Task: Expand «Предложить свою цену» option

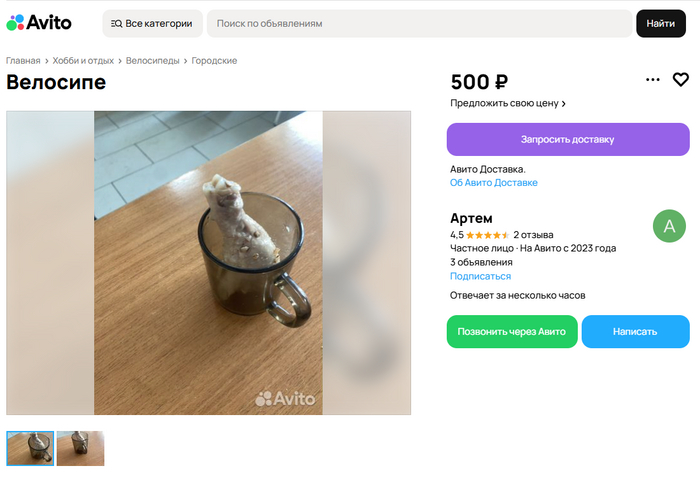Action: point(508,103)
